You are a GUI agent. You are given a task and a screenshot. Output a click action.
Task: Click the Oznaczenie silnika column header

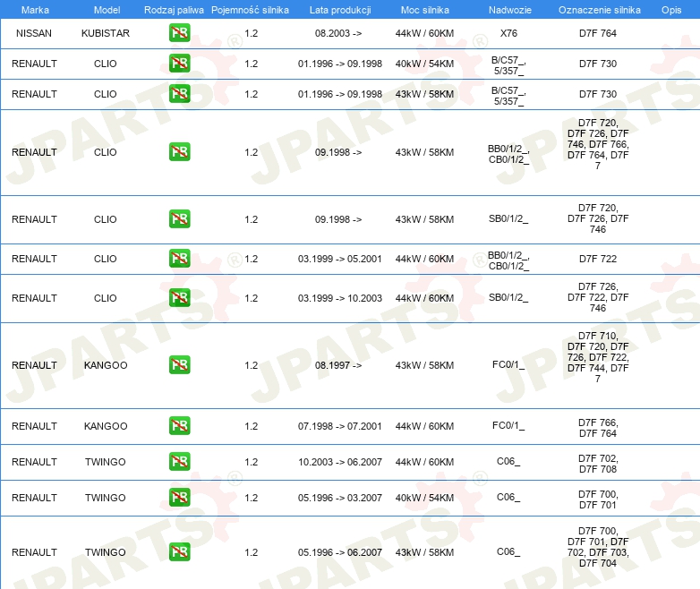pyautogui.click(x=599, y=10)
